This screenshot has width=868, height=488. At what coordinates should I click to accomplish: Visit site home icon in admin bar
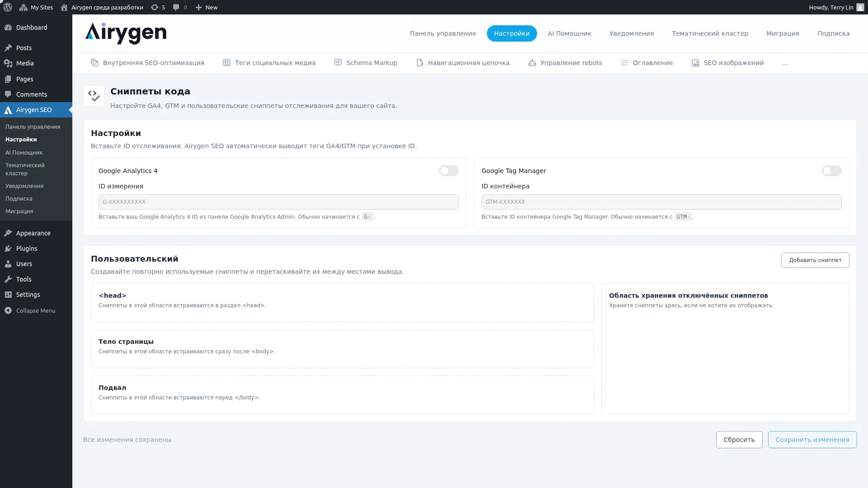coord(64,7)
